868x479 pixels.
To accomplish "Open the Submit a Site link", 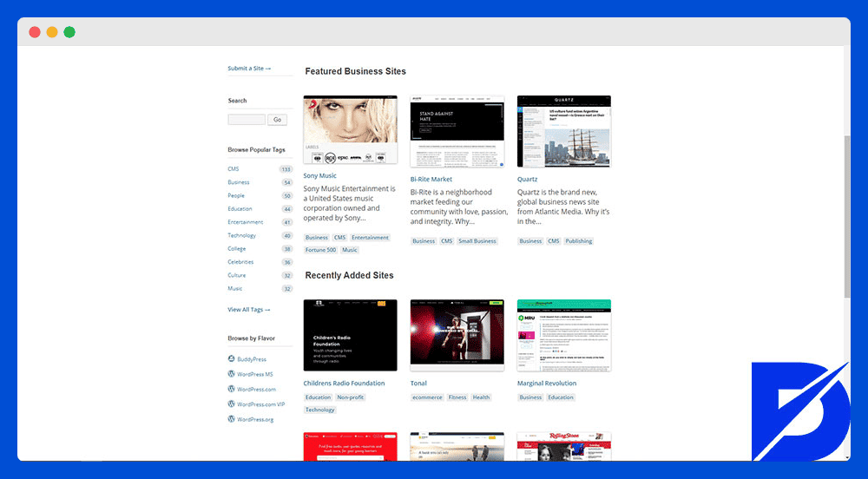I will point(249,69).
